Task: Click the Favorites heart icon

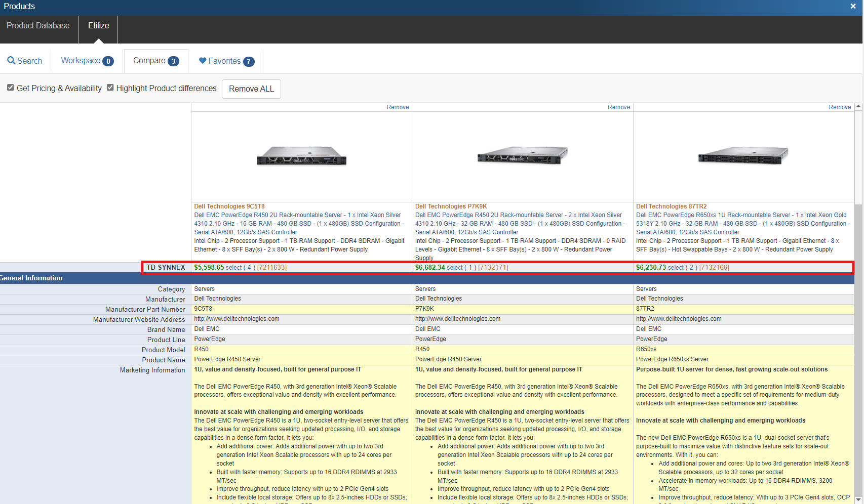Action: point(203,61)
